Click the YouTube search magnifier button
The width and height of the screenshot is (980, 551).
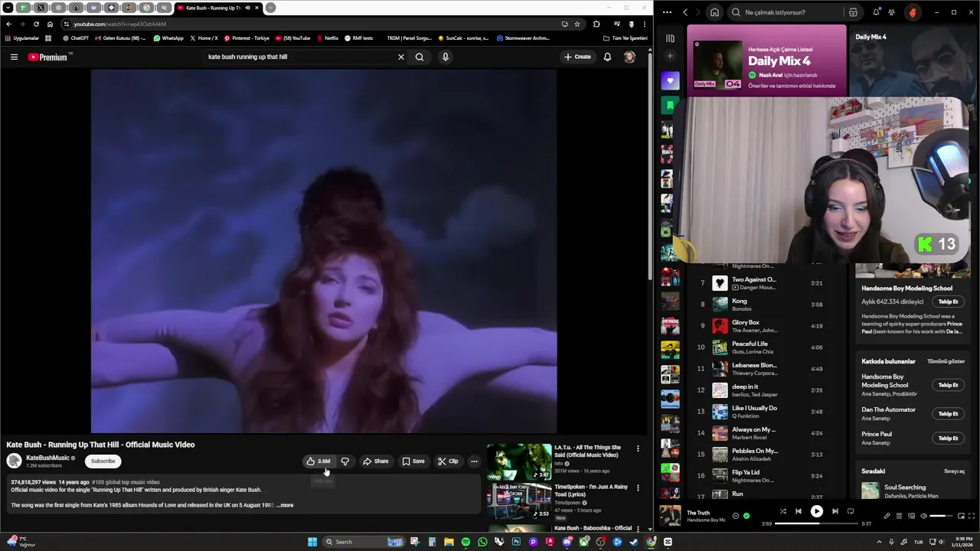click(420, 57)
